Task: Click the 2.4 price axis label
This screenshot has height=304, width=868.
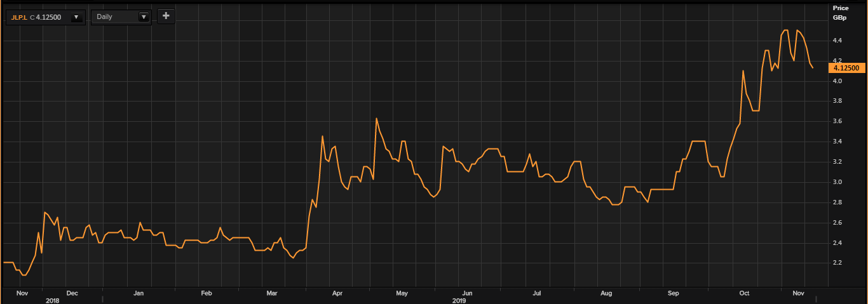Action: (x=837, y=243)
